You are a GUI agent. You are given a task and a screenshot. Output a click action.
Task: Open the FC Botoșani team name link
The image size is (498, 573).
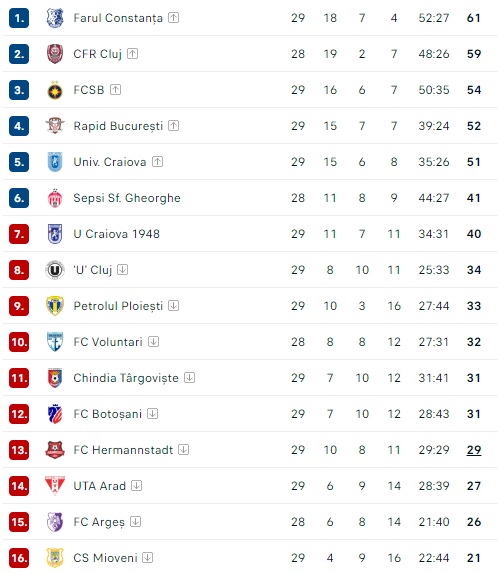(107, 414)
